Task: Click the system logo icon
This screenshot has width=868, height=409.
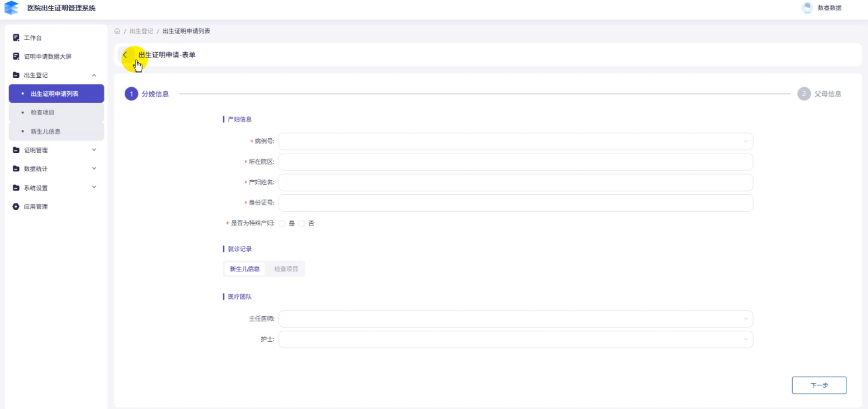Action: tap(11, 8)
